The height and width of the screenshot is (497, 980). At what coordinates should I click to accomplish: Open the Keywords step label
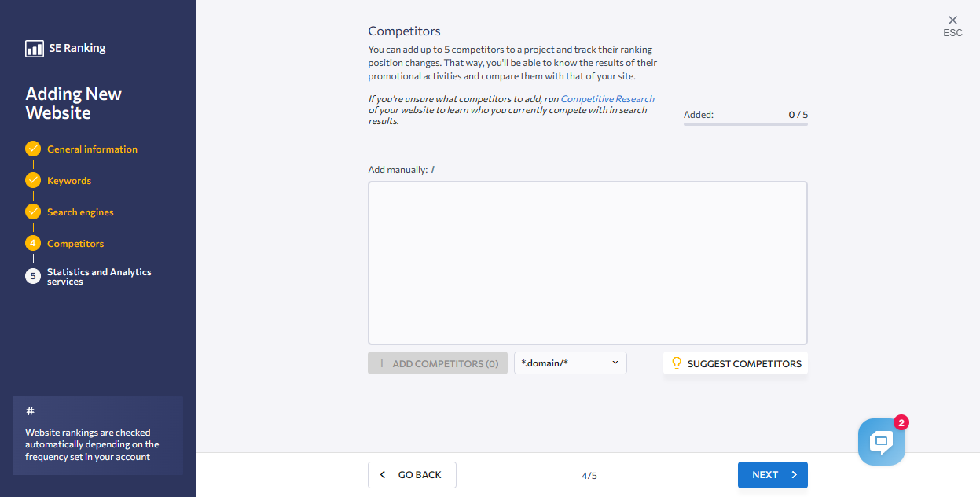point(69,181)
